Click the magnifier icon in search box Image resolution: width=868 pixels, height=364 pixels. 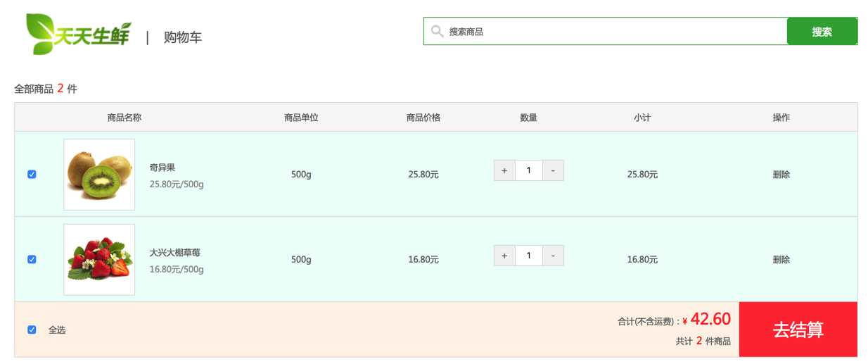click(x=437, y=31)
